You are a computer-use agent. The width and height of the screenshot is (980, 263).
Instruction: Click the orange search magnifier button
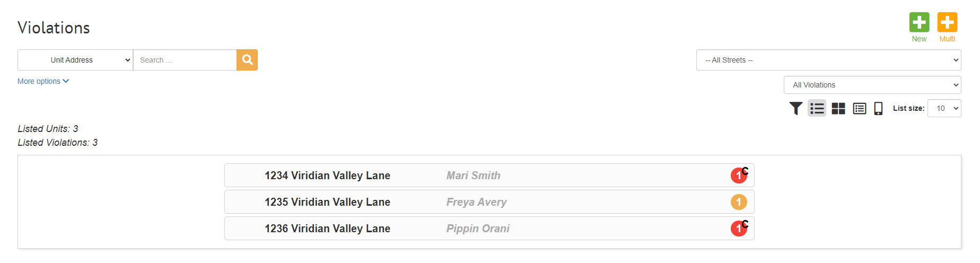click(247, 60)
